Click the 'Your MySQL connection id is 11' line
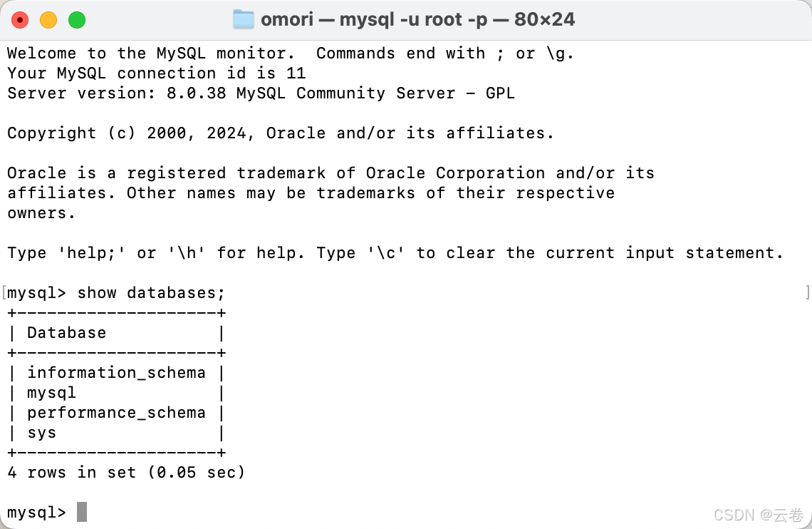 click(x=157, y=73)
